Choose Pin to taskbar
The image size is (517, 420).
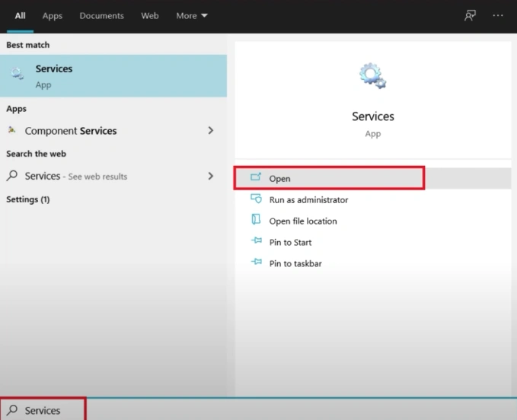tap(373, 263)
